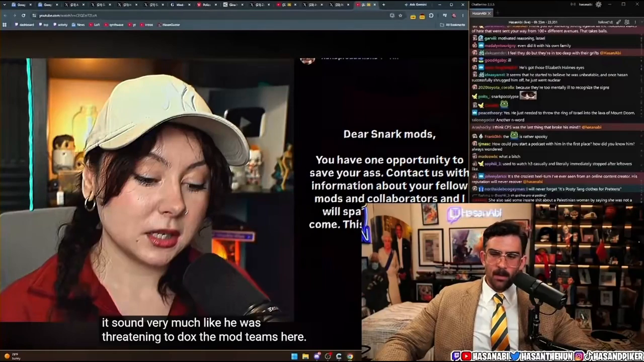This screenshot has width=644, height=362.
Task: Bookmark this page with star icon
Action: tap(400, 16)
